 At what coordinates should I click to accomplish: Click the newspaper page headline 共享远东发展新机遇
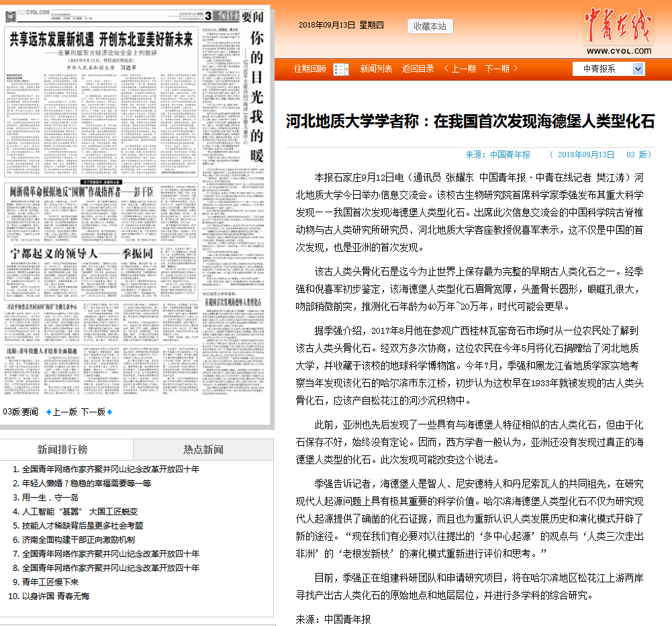pyautogui.click(x=101, y=39)
